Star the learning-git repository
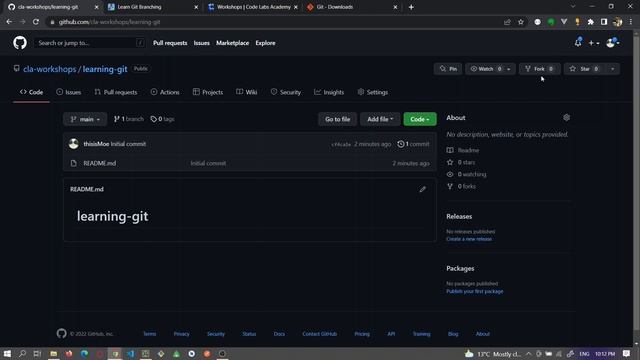Image resolution: width=640 pixels, height=360 pixels. (x=584, y=69)
